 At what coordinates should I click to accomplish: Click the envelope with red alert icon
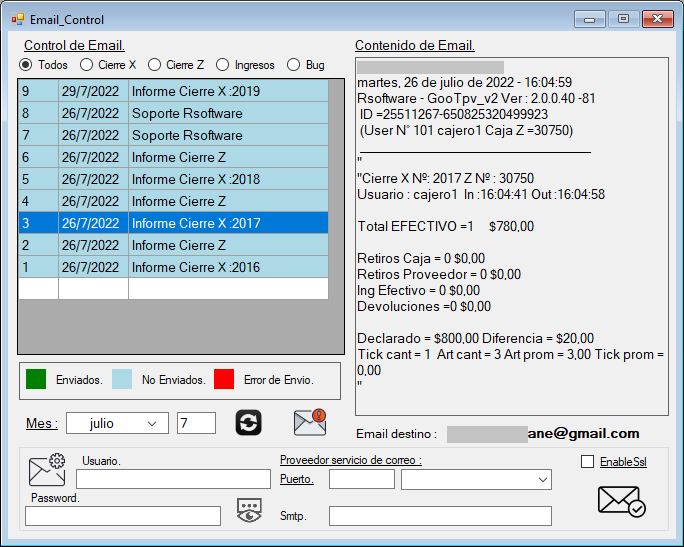click(310, 422)
